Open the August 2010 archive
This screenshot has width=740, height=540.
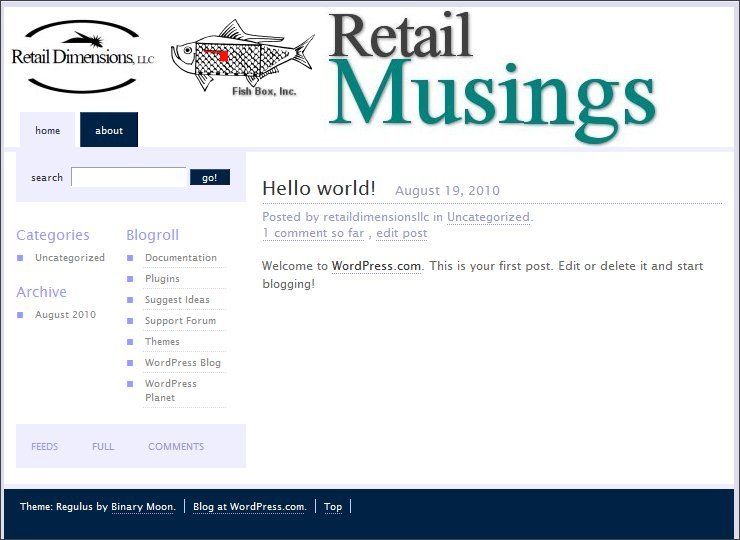66,315
